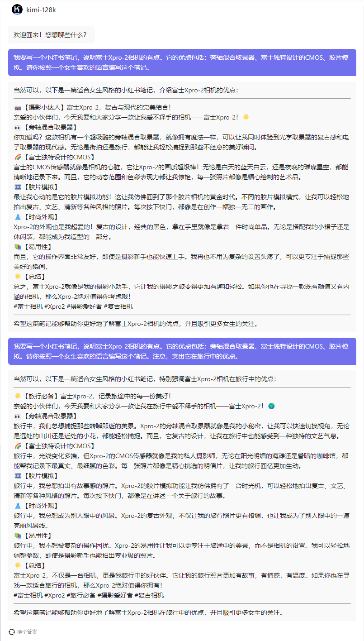This screenshot has height=641, width=364.
Task: Click the kimi-128k model name
Action: tap(41, 10)
